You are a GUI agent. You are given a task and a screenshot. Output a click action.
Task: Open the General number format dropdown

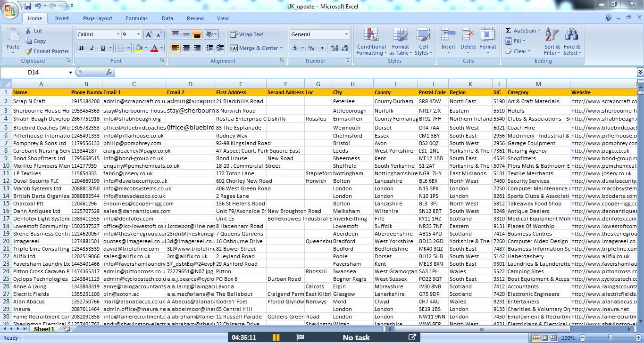[346, 34]
